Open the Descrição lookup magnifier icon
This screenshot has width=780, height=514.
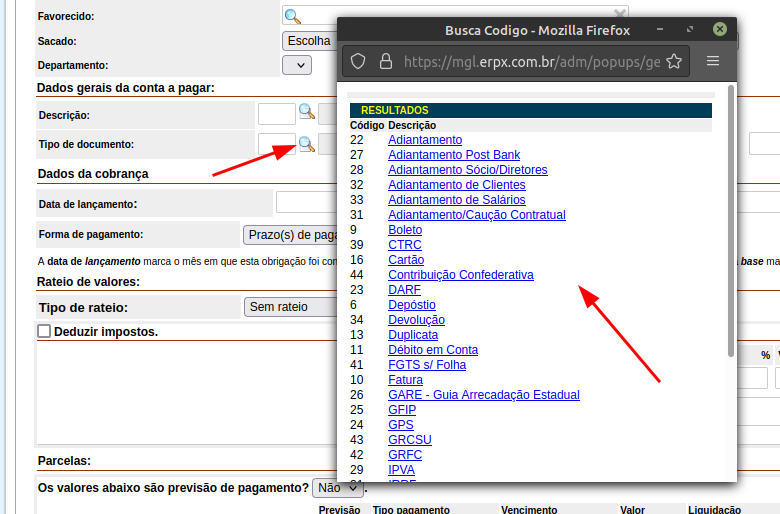(x=307, y=113)
